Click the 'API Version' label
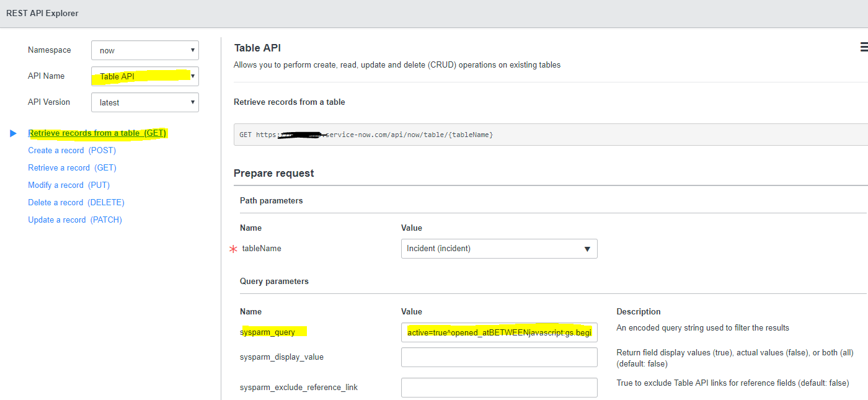The width and height of the screenshot is (868, 400). pyautogui.click(x=49, y=102)
